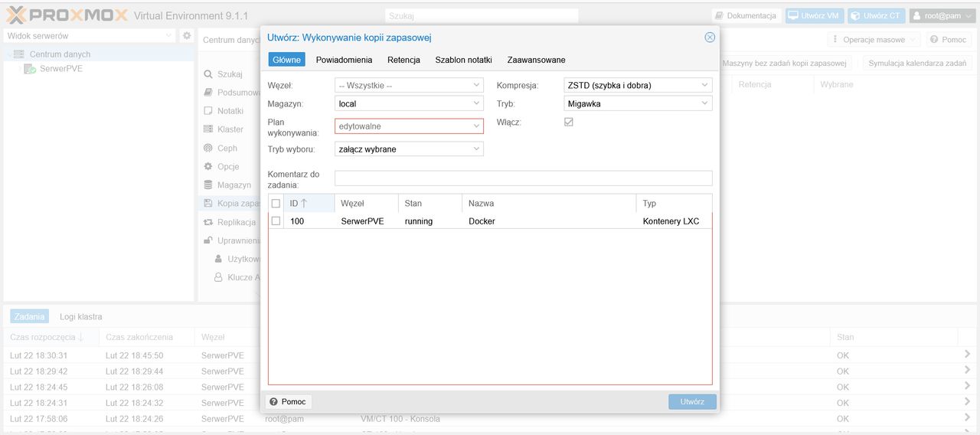
Task: Click the Ceph icon in side menu
Action: (208, 149)
